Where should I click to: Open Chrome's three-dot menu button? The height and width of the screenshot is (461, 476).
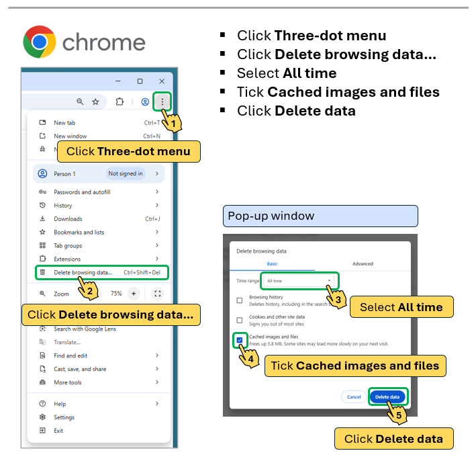[x=162, y=101]
